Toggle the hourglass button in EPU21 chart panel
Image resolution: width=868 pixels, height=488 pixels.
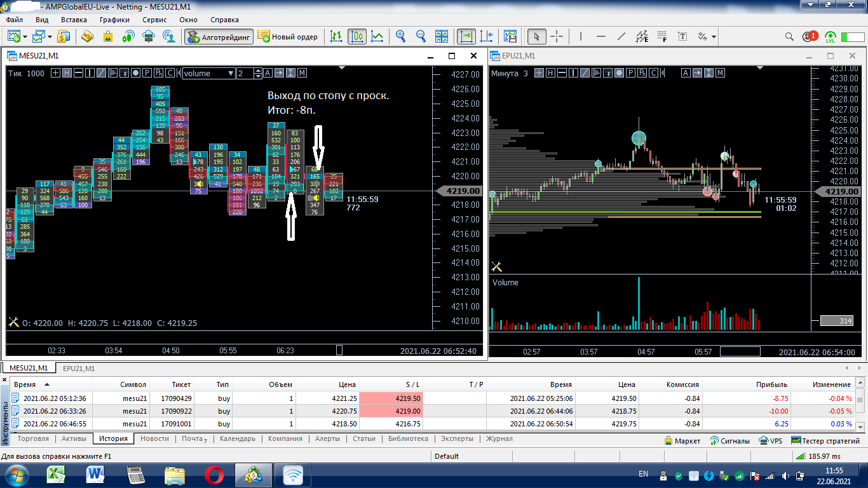click(709, 73)
